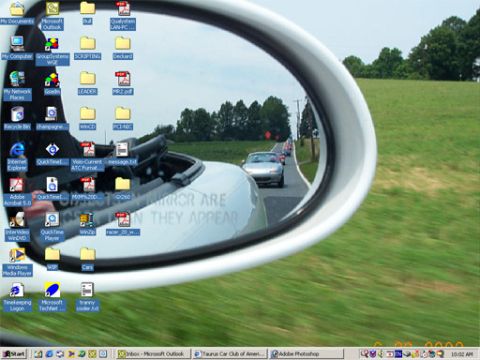
Task: Launch Microsoft Outlook from the desktop
Action: pyautogui.click(x=52, y=15)
